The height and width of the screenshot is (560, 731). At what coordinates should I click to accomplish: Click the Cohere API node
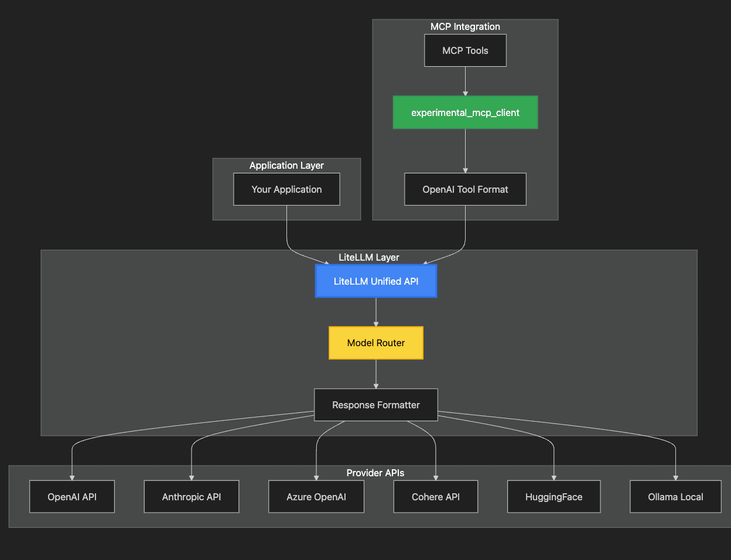(436, 497)
